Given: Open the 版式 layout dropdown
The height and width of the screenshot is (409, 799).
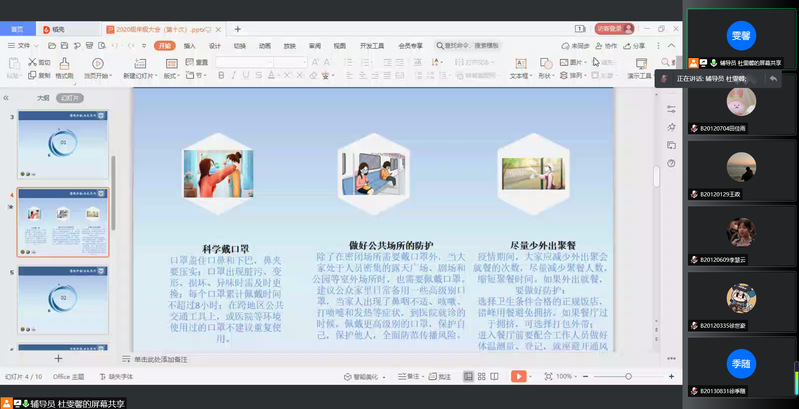Looking at the screenshot, I should tap(170, 76).
